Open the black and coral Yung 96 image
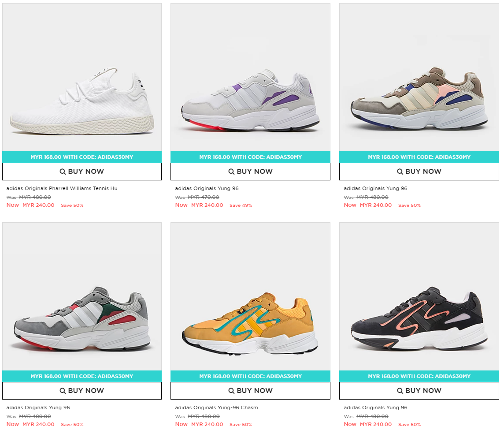Viewport: 504px width, 430px height. [419, 296]
